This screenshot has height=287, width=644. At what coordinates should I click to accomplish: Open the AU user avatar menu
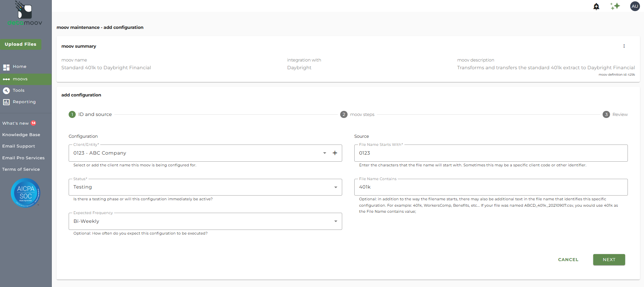(635, 6)
